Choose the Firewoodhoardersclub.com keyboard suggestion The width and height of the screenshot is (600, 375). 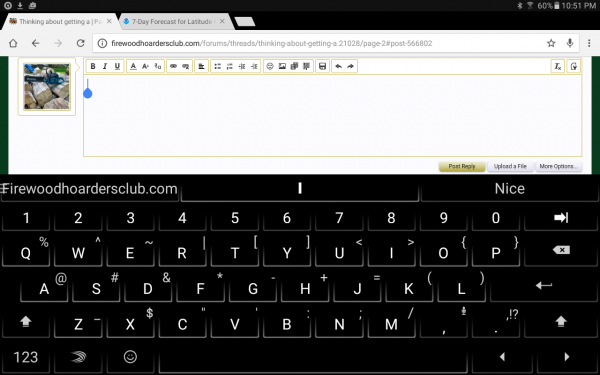(x=90, y=189)
